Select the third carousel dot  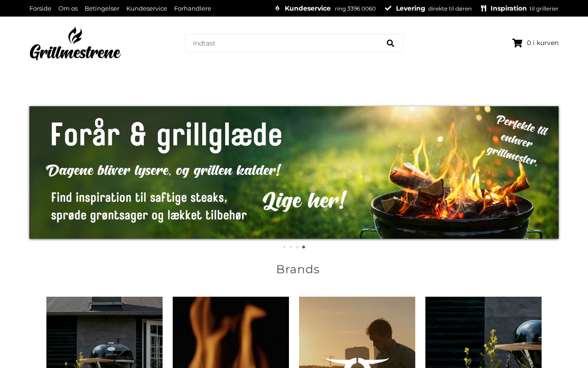pyautogui.click(x=297, y=247)
